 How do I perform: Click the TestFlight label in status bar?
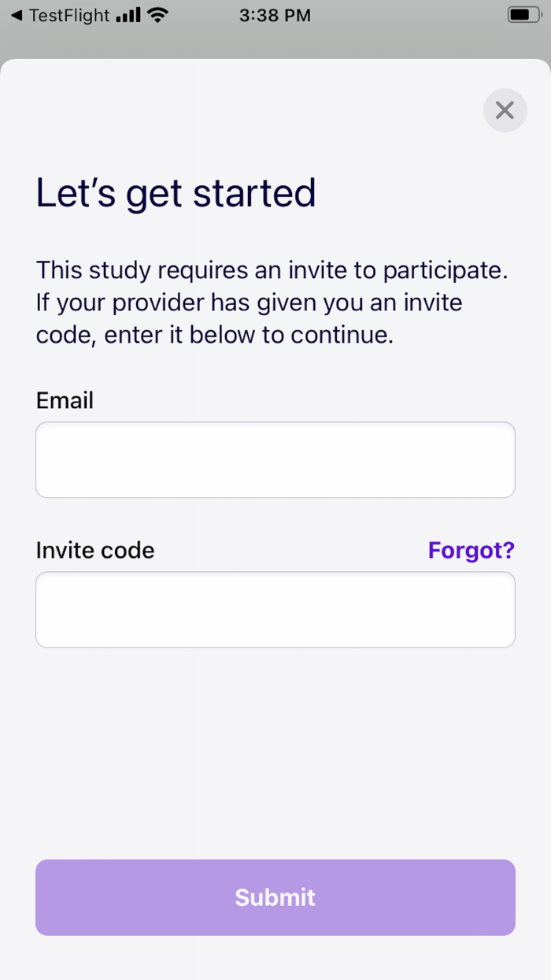69,15
